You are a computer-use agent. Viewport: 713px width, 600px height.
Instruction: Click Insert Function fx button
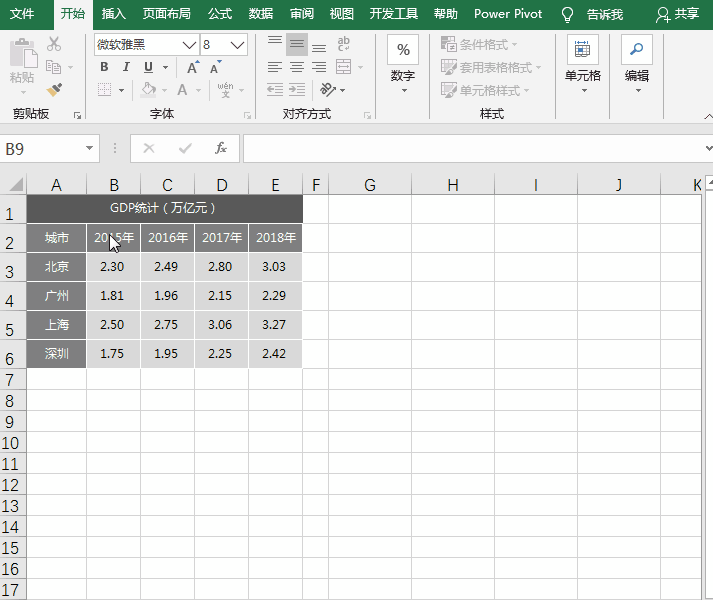click(221, 148)
